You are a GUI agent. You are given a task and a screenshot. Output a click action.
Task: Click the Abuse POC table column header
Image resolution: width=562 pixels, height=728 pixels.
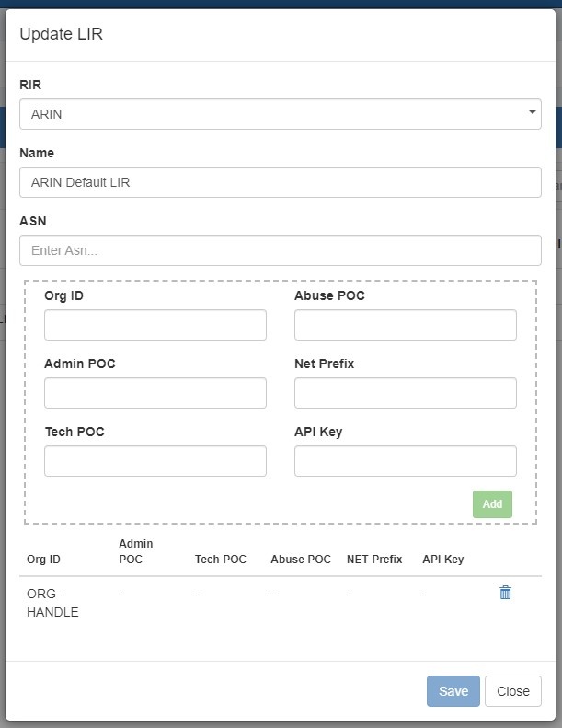point(300,560)
